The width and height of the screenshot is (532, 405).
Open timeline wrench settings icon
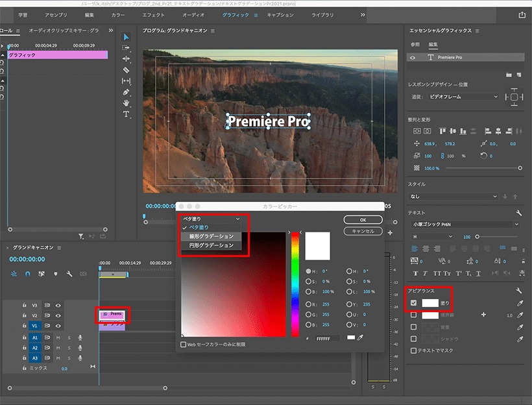(x=69, y=274)
